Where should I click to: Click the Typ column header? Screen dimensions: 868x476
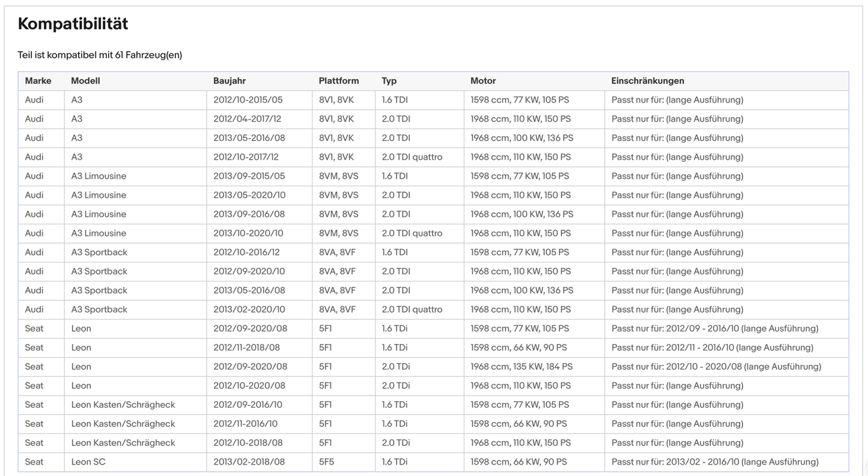[389, 81]
